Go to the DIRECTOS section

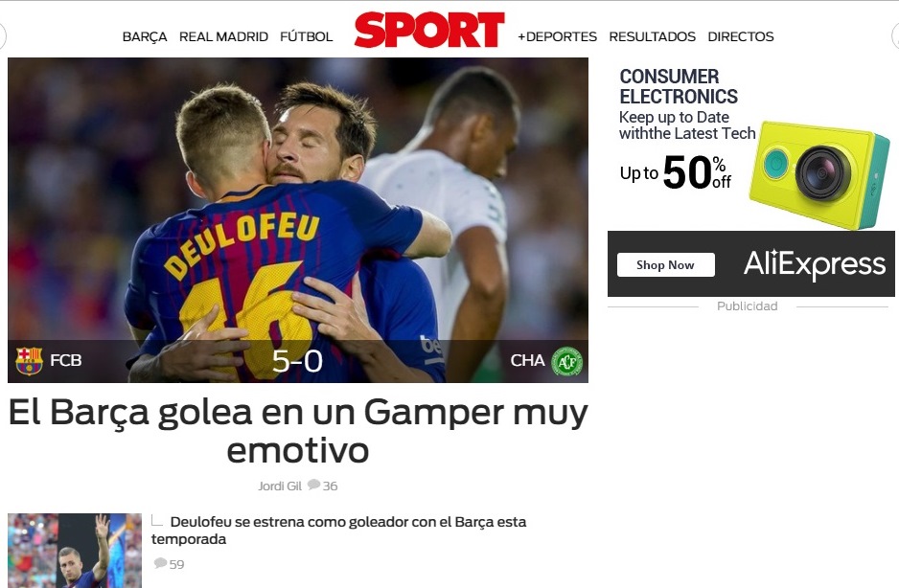tap(741, 36)
